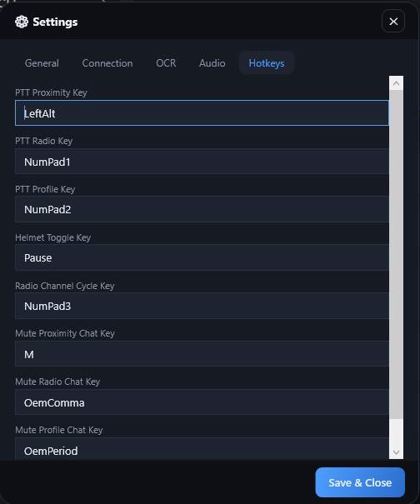Click the scrollbar up arrow
Screen dimensions: 420x504
pyautogui.click(x=396, y=83)
